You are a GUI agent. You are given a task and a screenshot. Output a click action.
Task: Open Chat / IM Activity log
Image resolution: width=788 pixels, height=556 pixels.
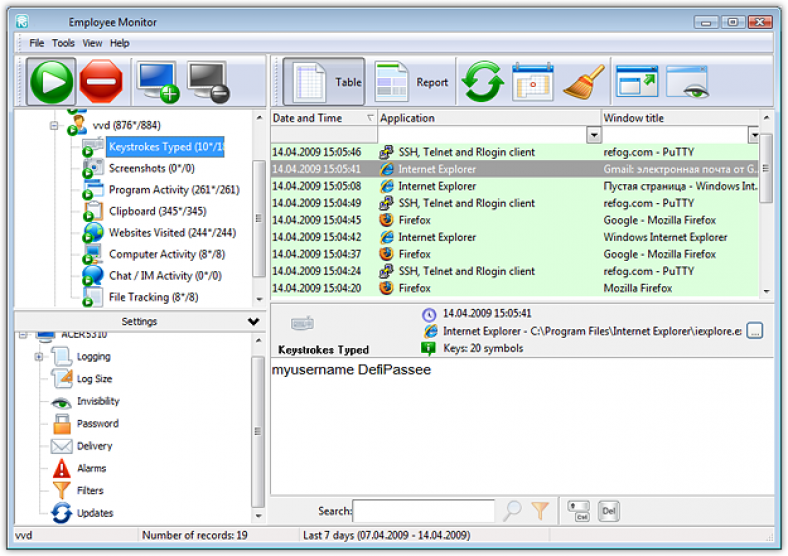click(x=165, y=275)
